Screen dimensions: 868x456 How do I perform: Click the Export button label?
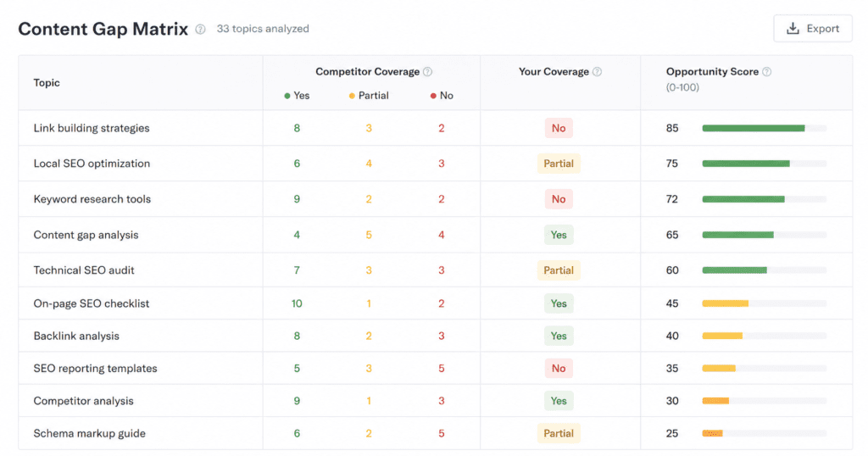tap(822, 29)
